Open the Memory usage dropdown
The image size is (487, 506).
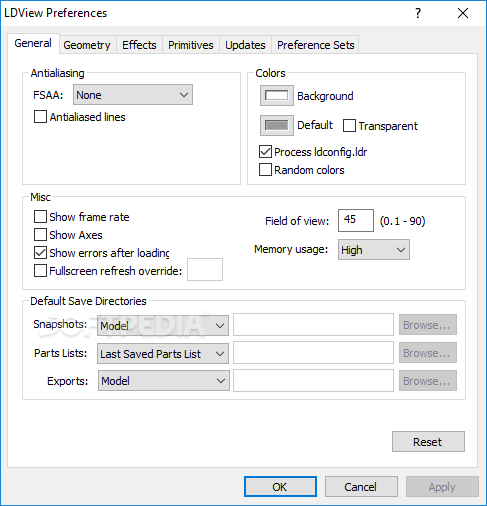[374, 250]
